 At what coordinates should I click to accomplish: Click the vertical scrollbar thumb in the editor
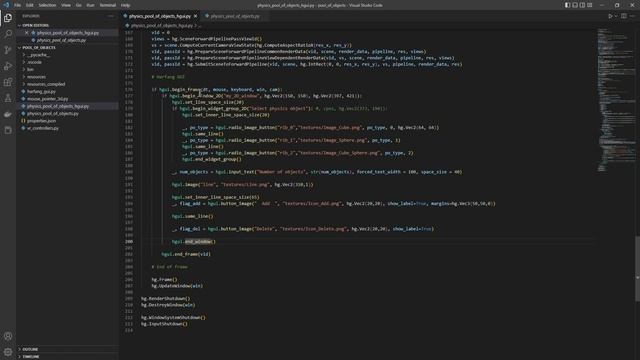click(637, 269)
